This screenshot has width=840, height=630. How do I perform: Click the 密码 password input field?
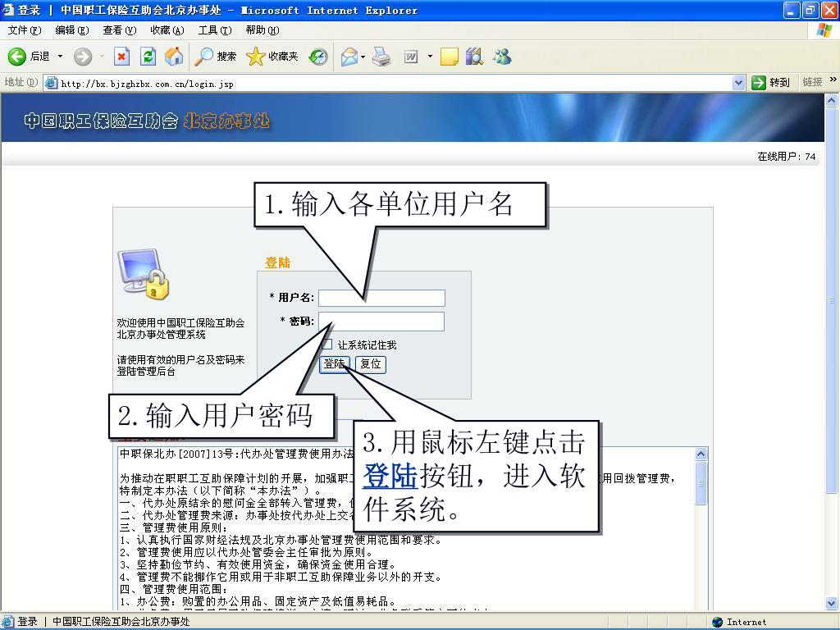point(381,322)
